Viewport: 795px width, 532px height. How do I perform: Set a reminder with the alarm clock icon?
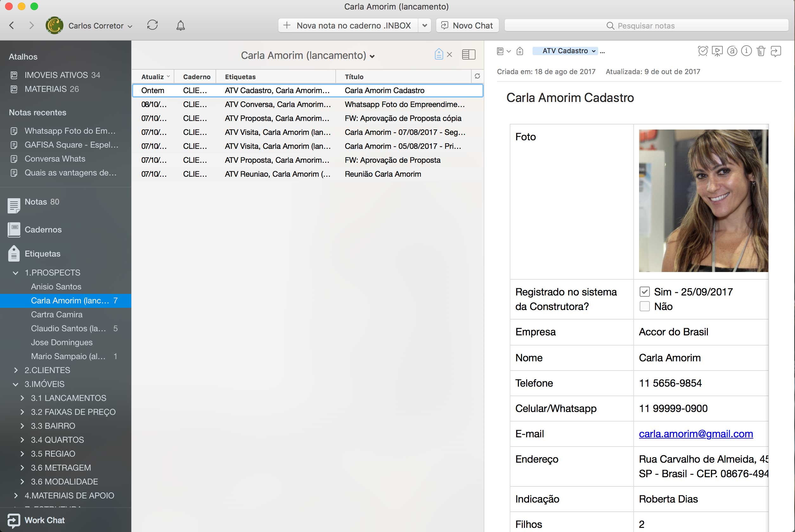(703, 51)
